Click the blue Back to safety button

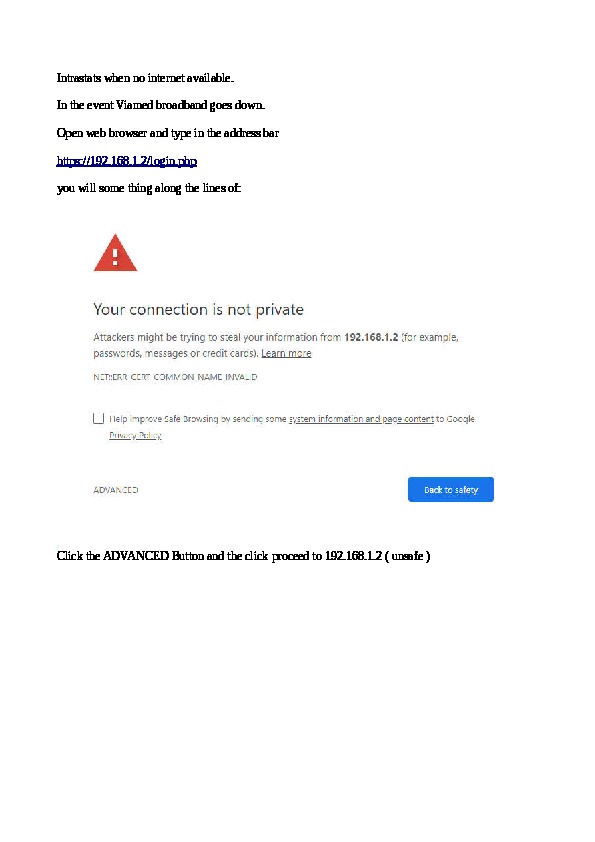(x=451, y=490)
